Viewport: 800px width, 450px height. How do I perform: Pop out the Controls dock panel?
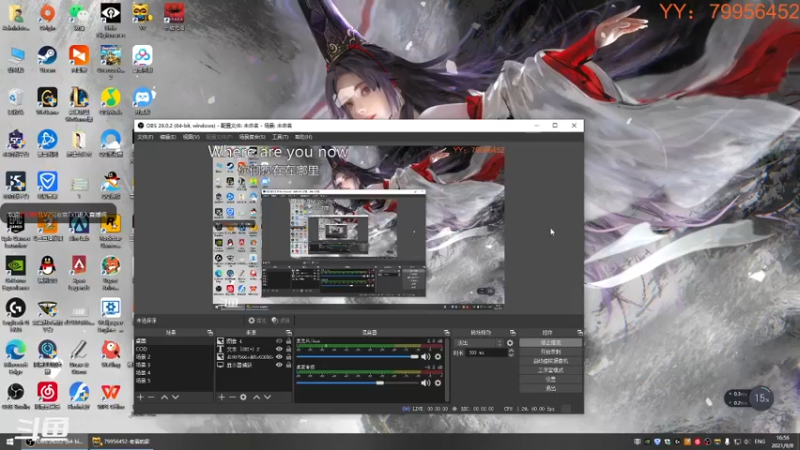coord(579,333)
